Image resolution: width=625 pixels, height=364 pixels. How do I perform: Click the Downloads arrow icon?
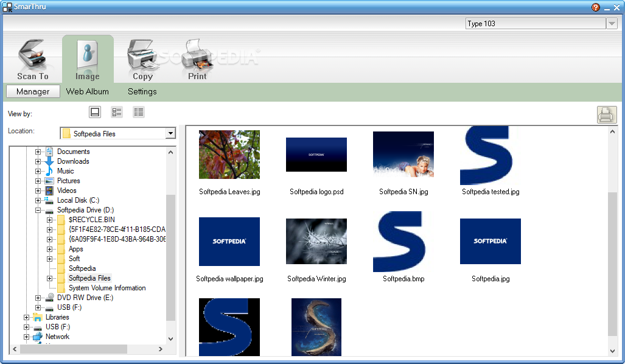[x=49, y=161]
